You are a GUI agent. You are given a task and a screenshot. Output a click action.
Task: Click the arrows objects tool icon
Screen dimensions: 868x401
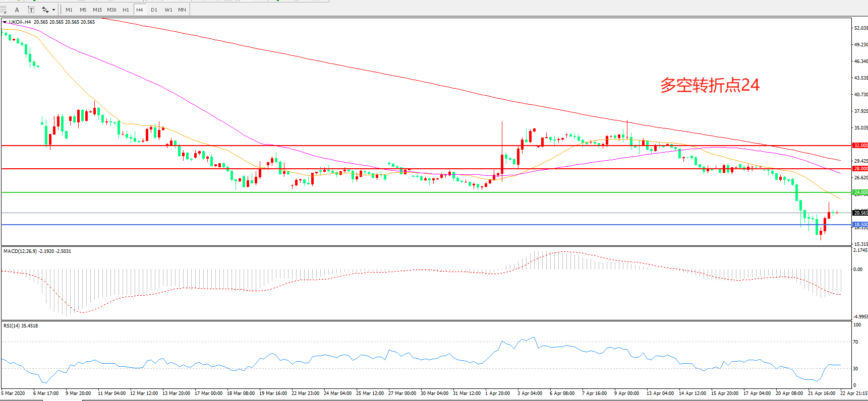pyautogui.click(x=45, y=10)
